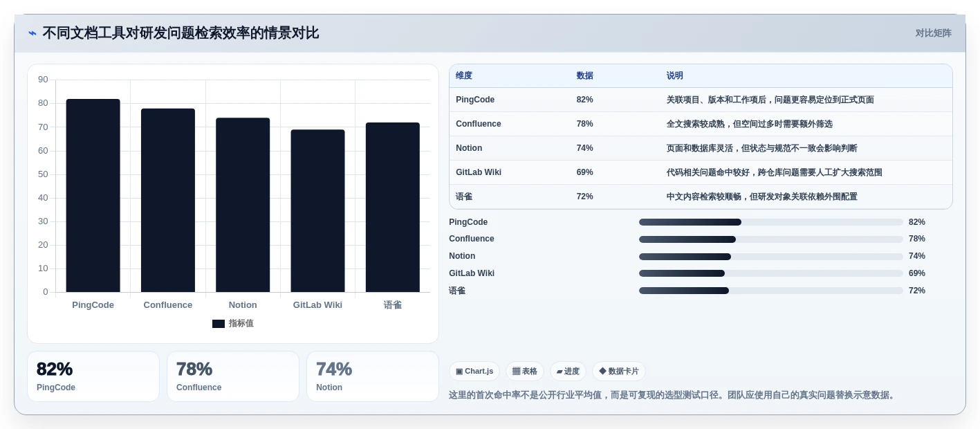Select the 数据卡片 tag chip
The height and width of the screenshot is (429, 980).
point(619,372)
